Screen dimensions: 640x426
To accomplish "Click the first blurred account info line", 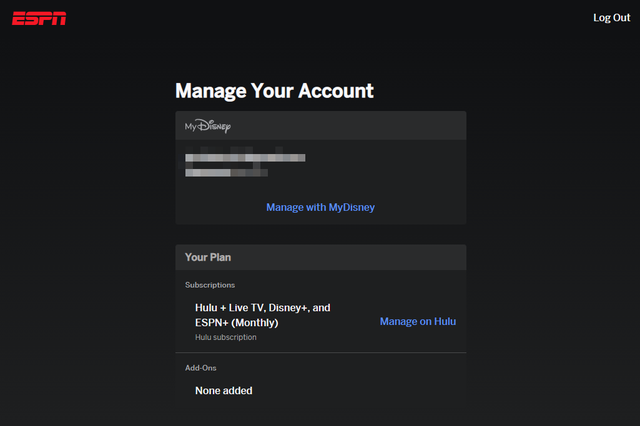I will pyautogui.click(x=245, y=157).
